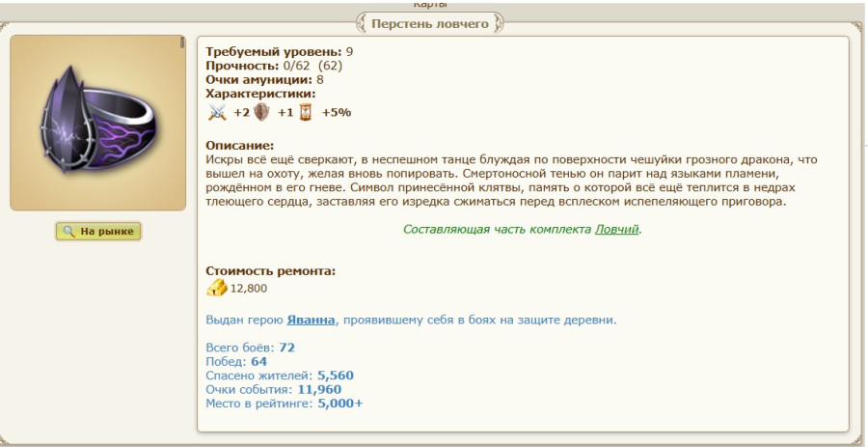Click Спасено жителей: 5,560 line
The height and width of the screenshot is (447, 868).
tap(280, 376)
